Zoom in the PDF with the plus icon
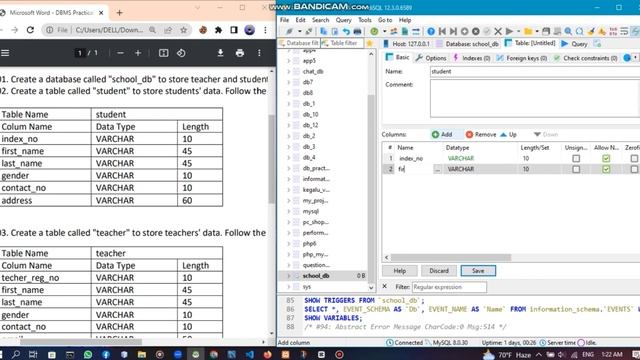This screenshot has height=360, width=640. point(138,53)
